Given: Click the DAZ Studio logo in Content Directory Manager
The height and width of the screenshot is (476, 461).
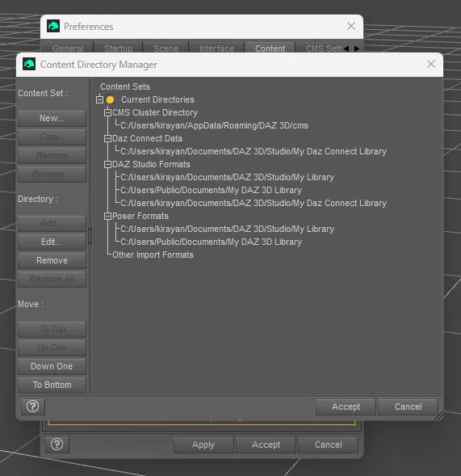Looking at the screenshot, I should [29, 64].
